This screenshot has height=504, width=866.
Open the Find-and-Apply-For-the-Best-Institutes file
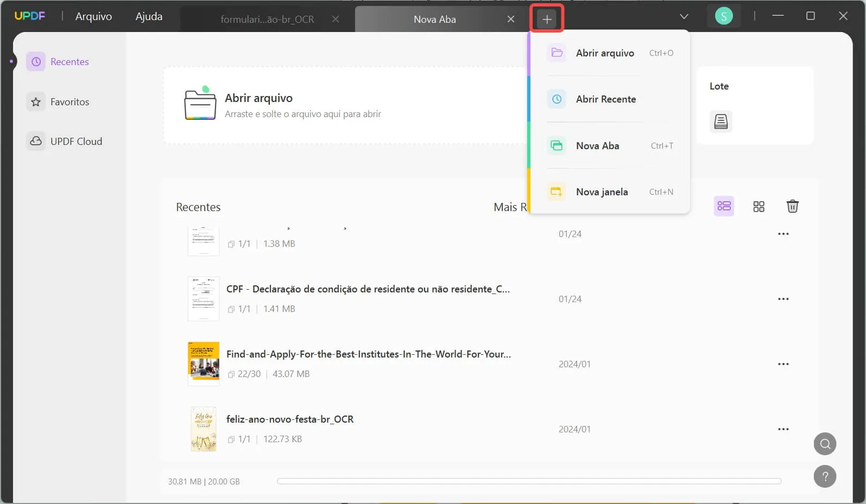click(x=369, y=354)
